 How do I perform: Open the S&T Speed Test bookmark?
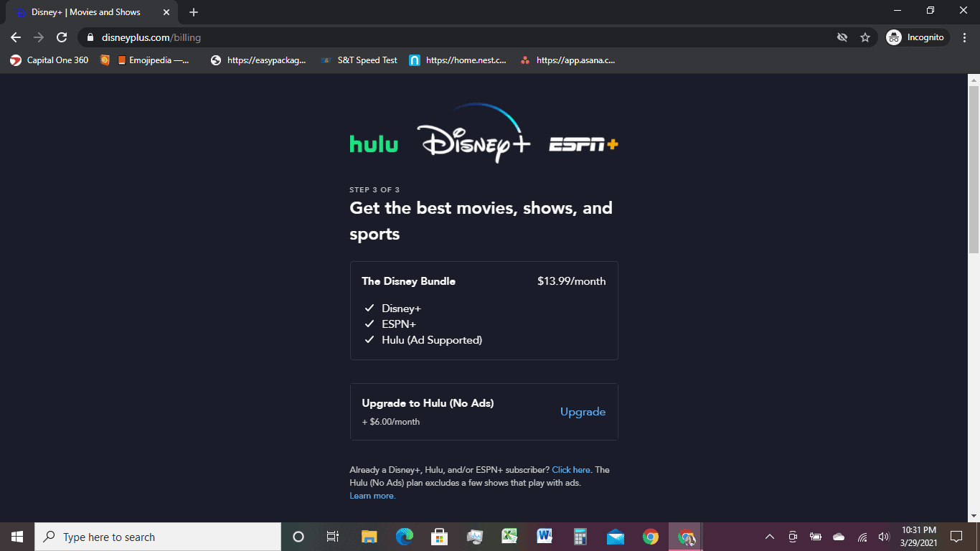click(359, 60)
